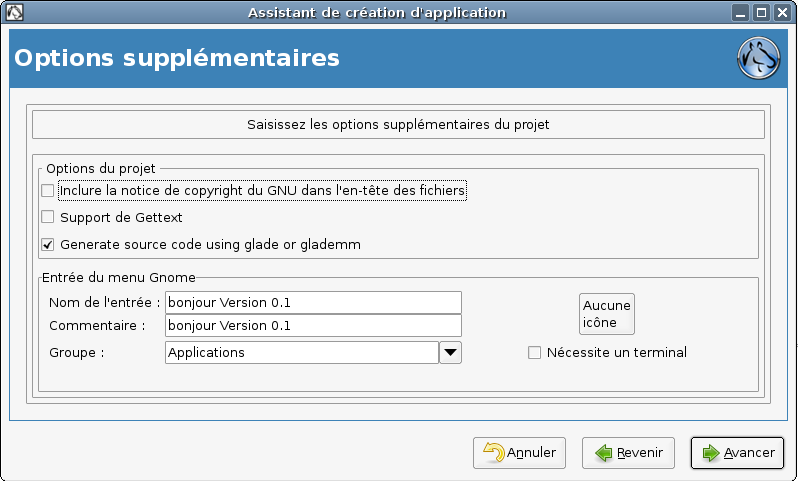Click the yellow undo arrow on Annuler
The height and width of the screenshot is (481, 798).
493,452
